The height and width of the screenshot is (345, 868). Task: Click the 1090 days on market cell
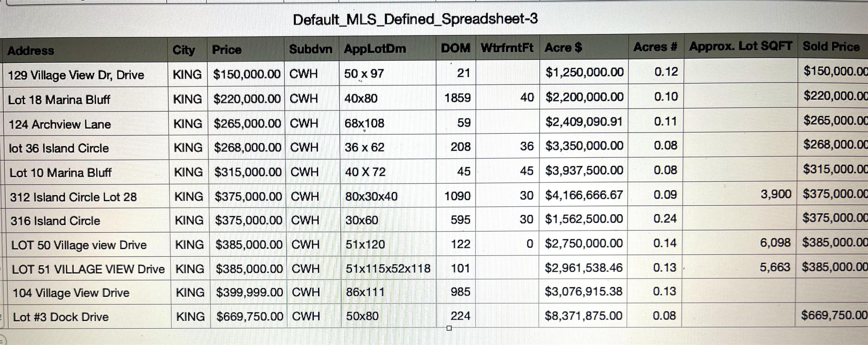coord(457,196)
